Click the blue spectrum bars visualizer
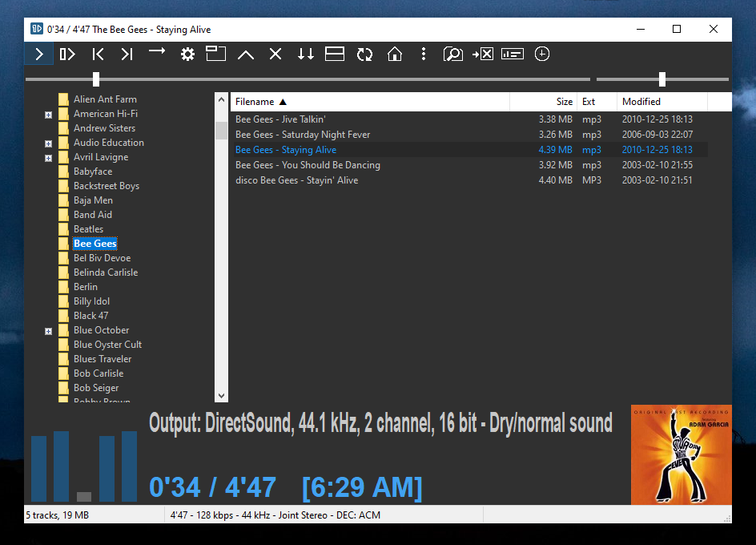Screen dimensions: 756x545 [x=84, y=466]
